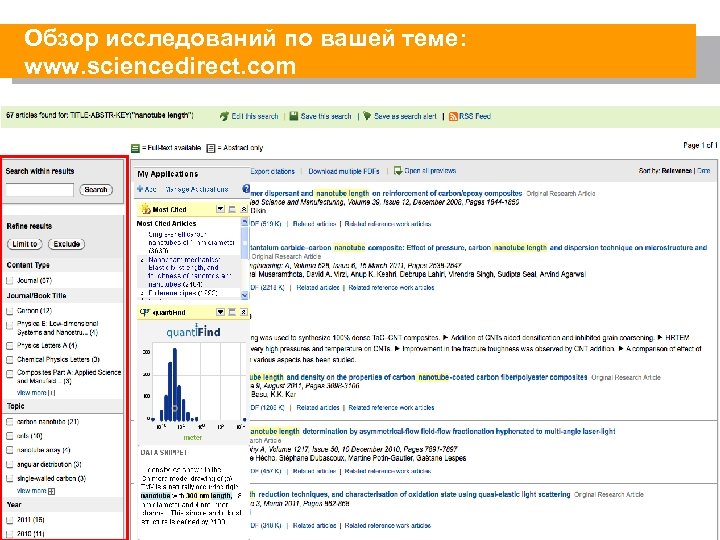Viewport: 720px width, 540px height.
Task: Minimize the Most Cited application panel
Action: tap(232, 209)
